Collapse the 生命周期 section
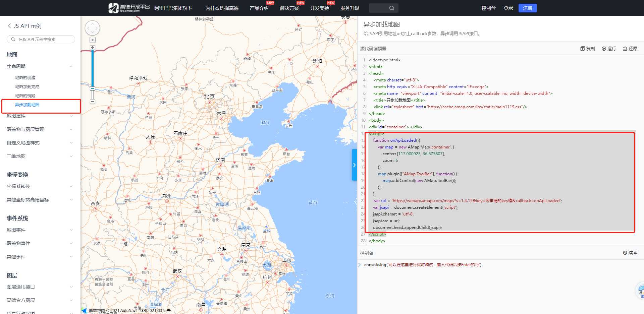The width and height of the screenshot is (644, 314). (x=71, y=66)
